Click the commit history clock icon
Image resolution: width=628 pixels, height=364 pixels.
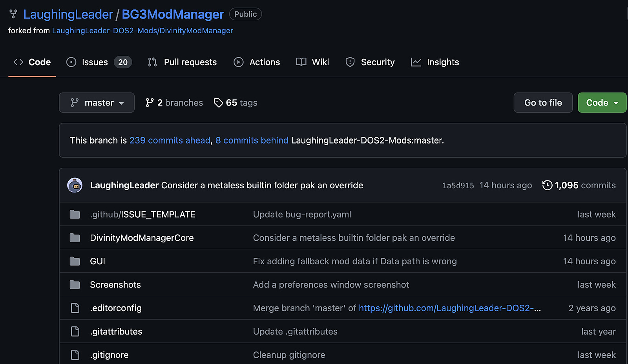click(547, 185)
